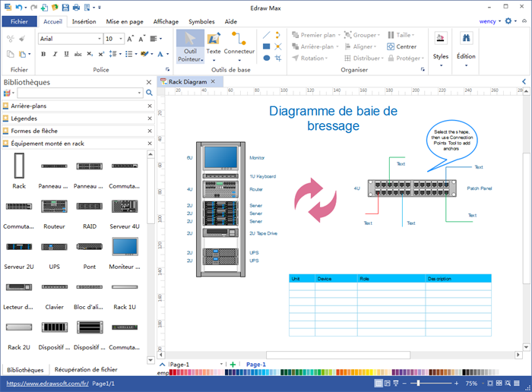Click the Récupération de fichier tab button

point(86,370)
